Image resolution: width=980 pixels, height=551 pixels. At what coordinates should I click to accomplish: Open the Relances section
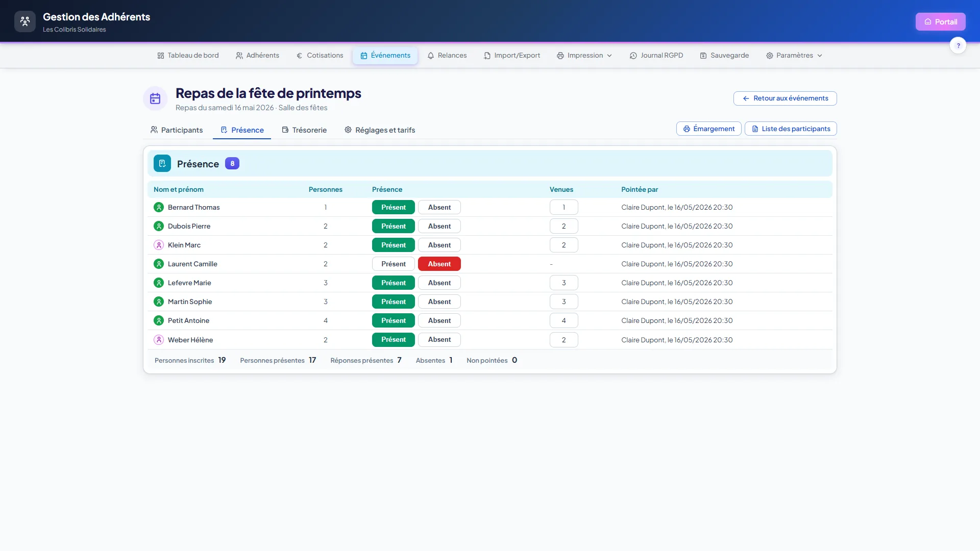[447, 56]
